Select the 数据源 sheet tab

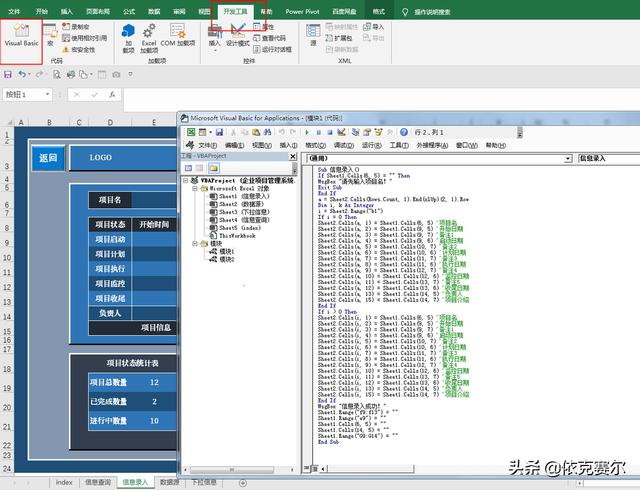170,482
